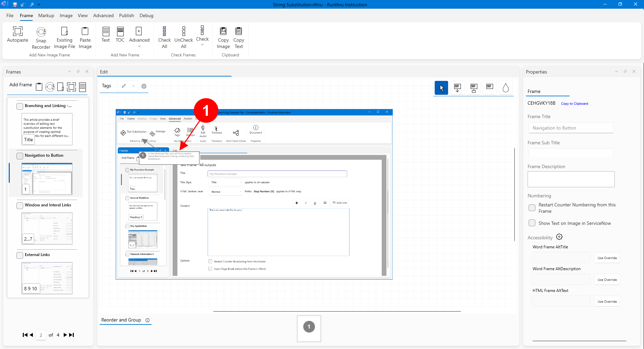Click the water drop blur tool icon
644x349 pixels.
click(x=505, y=88)
